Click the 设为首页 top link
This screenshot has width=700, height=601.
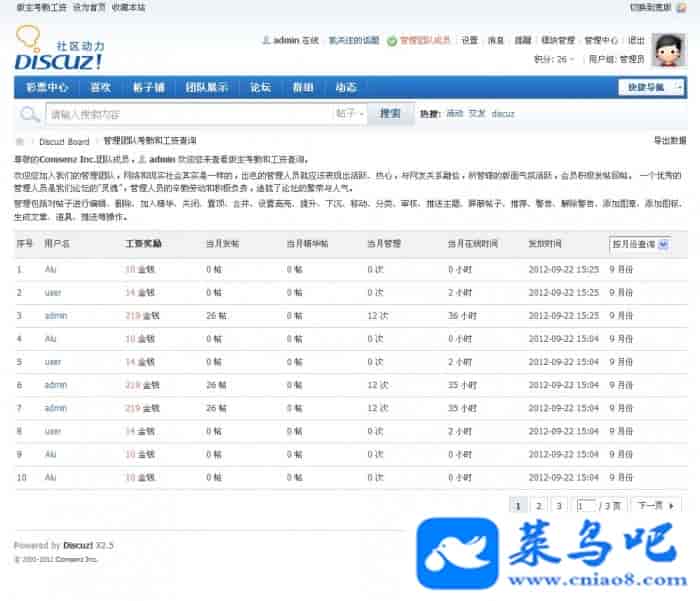[89, 8]
